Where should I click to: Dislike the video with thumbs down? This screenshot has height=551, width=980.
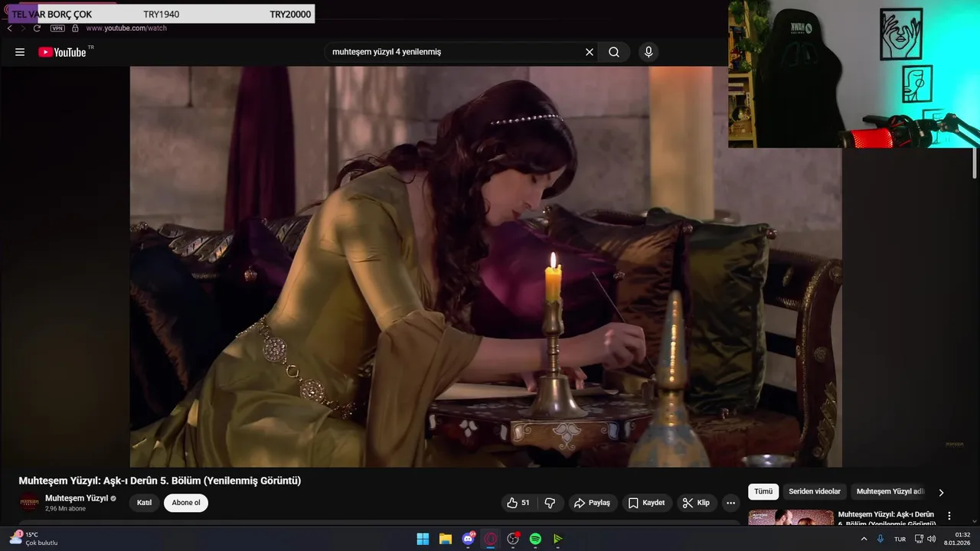(x=550, y=503)
